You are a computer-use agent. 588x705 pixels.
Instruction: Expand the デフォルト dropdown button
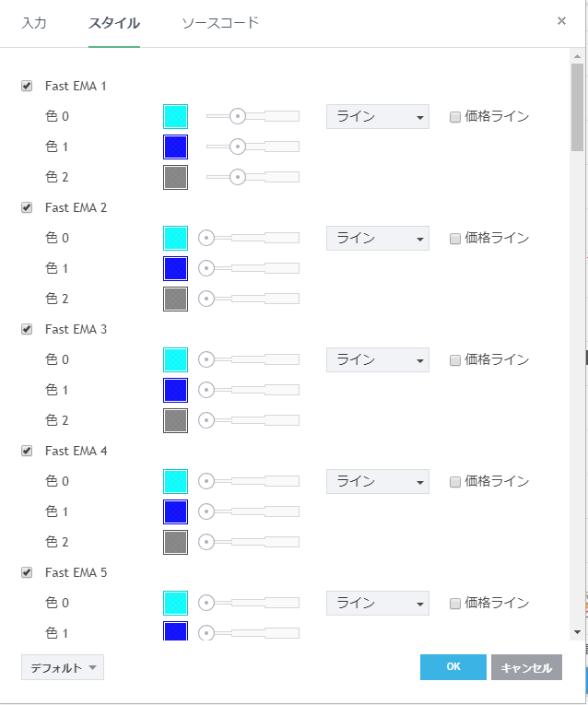tap(63, 668)
